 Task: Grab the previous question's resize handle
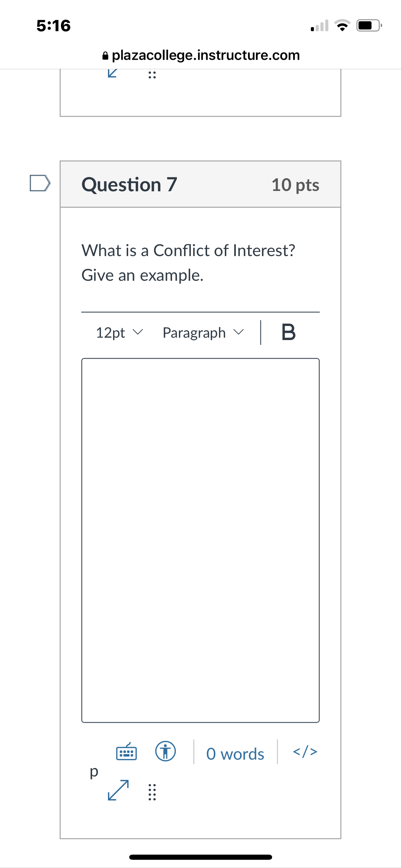pos(152,74)
